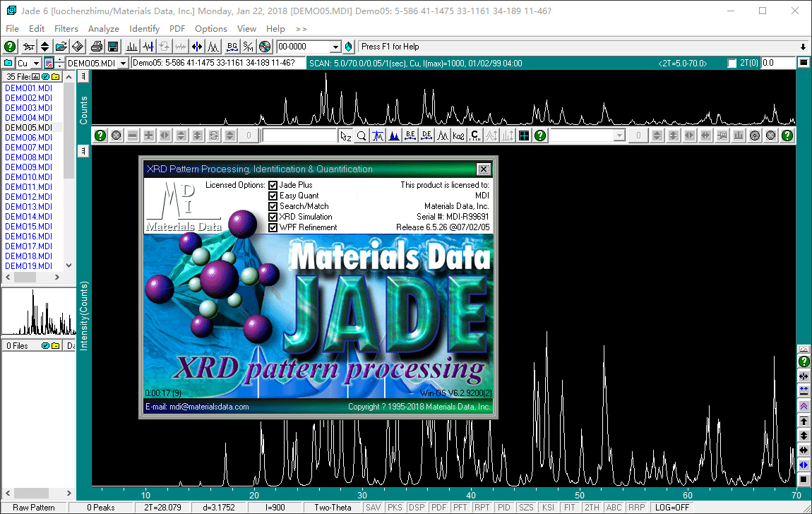
Task: Toggle the Jade Plus checkbox
Action: (x=273, y=185)
